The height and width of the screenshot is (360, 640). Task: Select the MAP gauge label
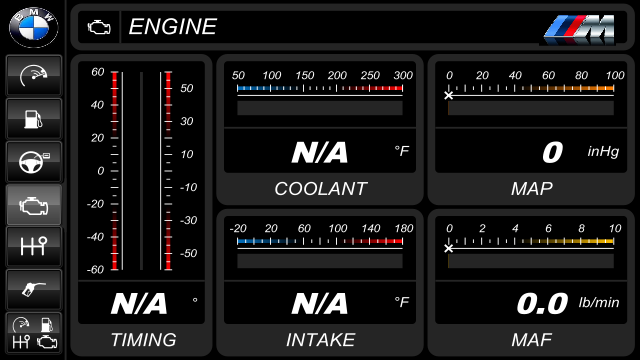(531, 189)
